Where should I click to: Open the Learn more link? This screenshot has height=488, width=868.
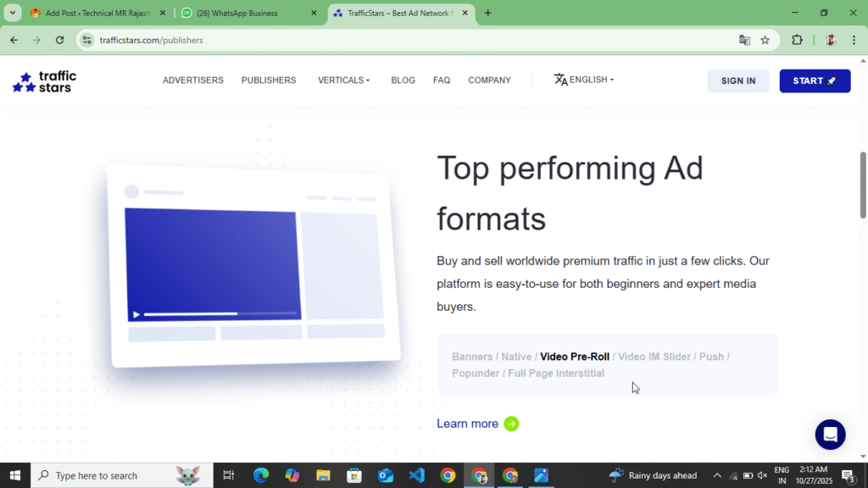coord(468,424)
